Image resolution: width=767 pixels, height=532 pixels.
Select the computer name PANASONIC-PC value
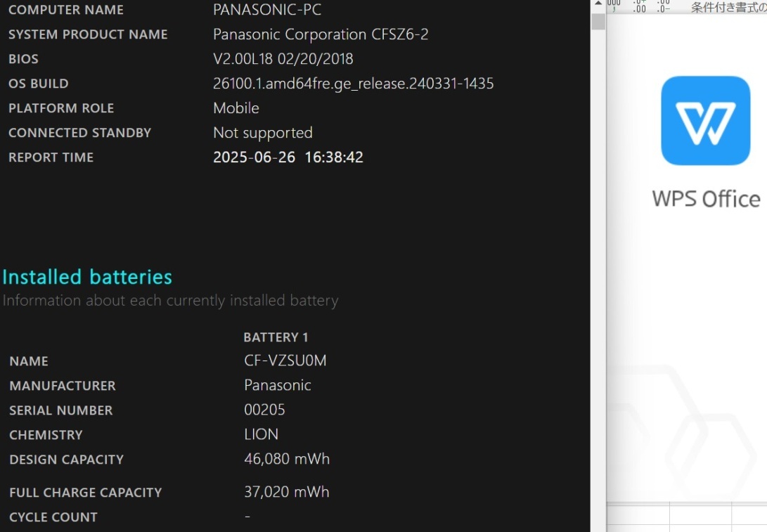click(x=267, y=9)
